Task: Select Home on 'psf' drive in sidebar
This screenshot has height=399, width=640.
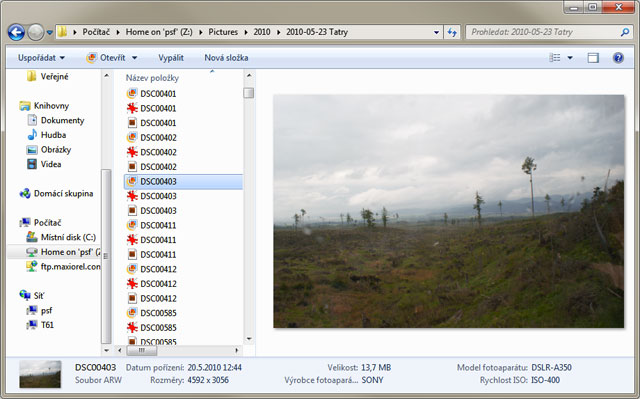Action: click(54, 252)
